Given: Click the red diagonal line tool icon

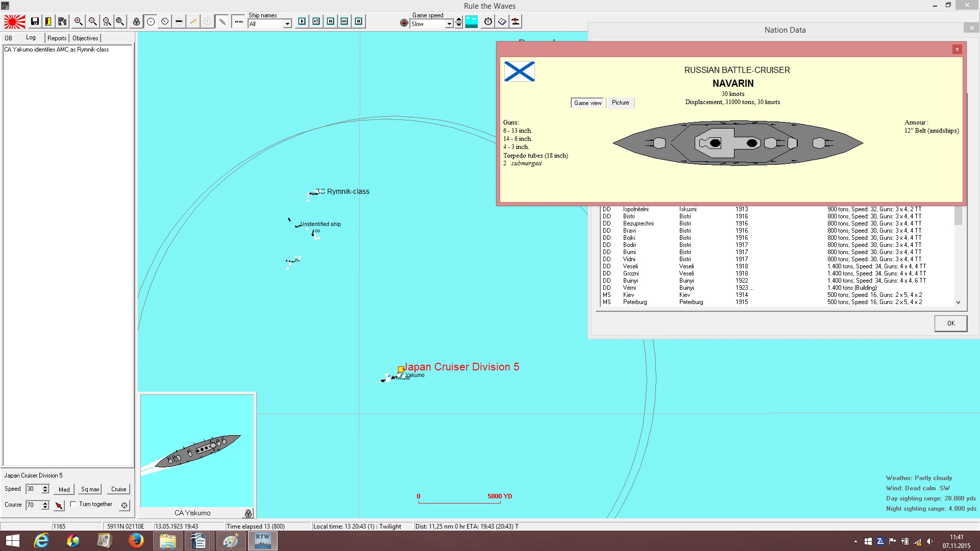Looking at the screenshot, I should (193, 21).
